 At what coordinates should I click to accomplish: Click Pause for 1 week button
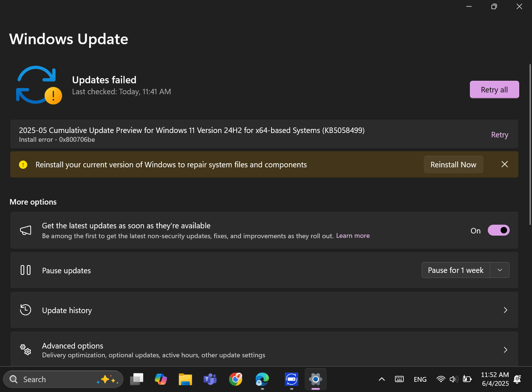click(456, 270)
